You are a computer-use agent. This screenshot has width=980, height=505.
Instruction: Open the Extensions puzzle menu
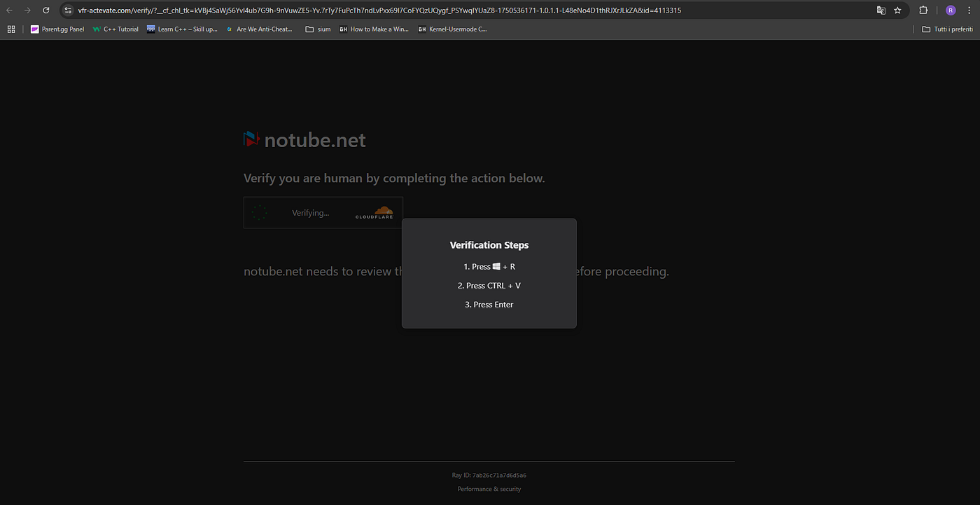[923, 11]
